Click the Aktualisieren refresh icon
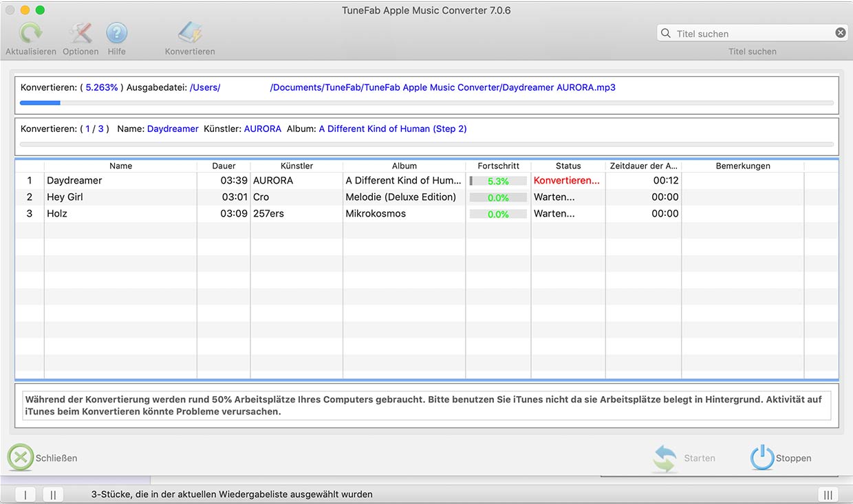The image size is (853, 504). (x=30, y=33)
